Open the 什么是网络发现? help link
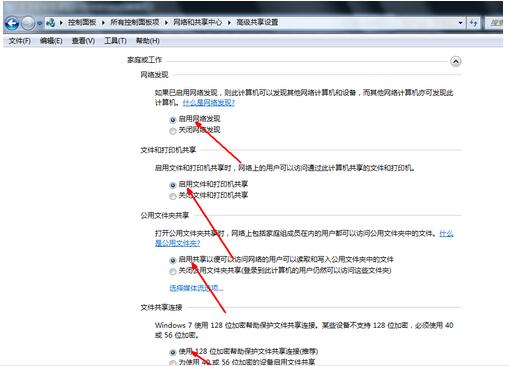509x366 pixels. pyautogui.click(x=209, y=103)
